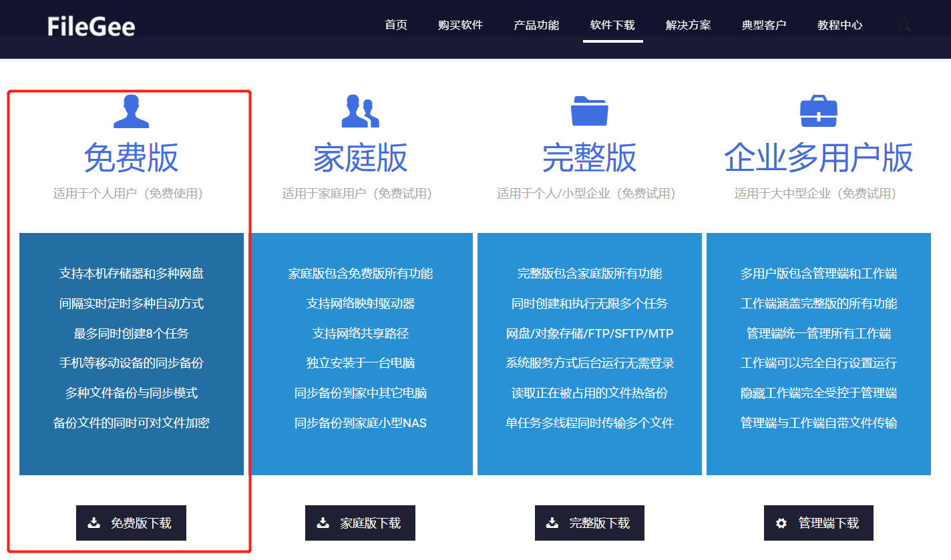Image resolution: width=951 pixels, height=560 pixels.
Task: Click the text 隐藏工作端完全受控于管理端
Action: click(x=819, y=393)
